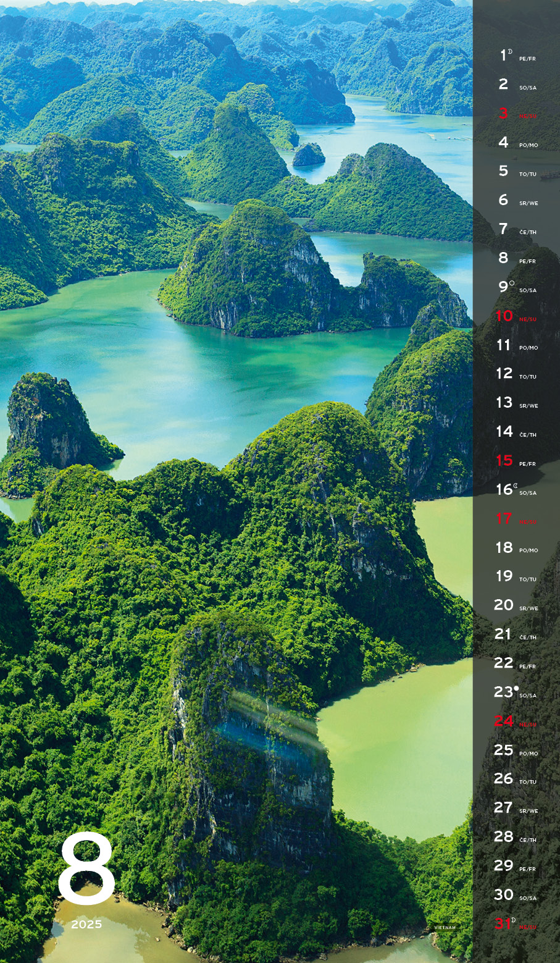Select the large month number 8
560x963 pixels.
tap(86, 870)
